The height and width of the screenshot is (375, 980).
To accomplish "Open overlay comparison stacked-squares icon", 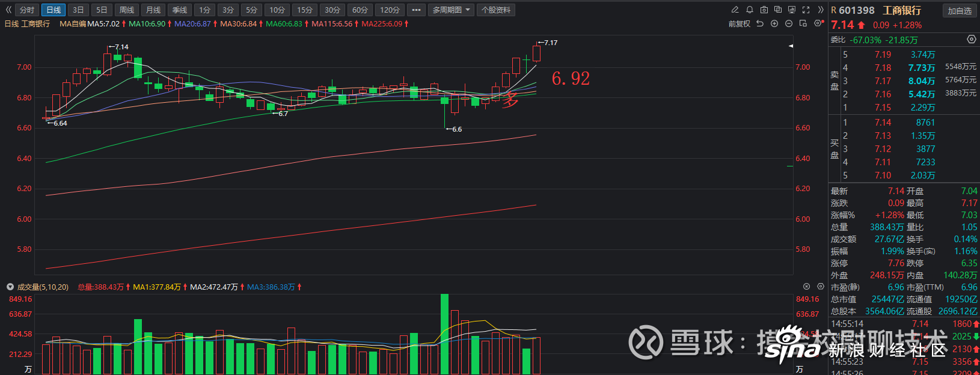I will (778, 10).
